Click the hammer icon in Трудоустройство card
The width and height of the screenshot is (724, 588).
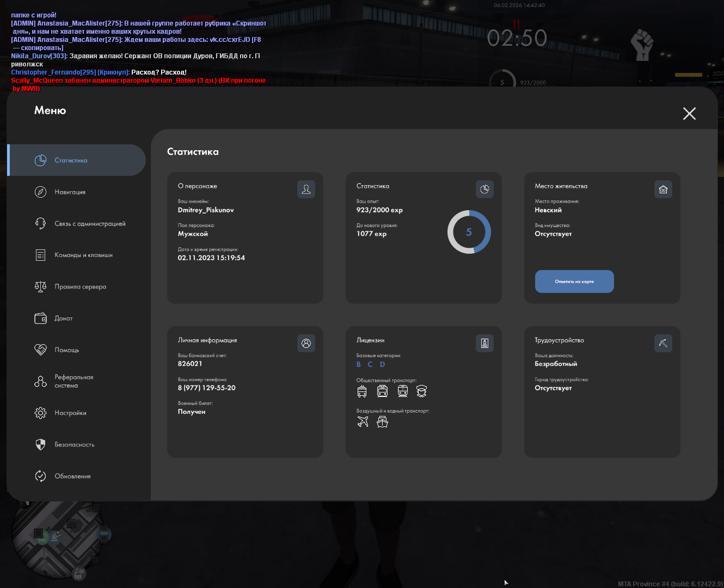pyautogui.click(x=663, y=344)
